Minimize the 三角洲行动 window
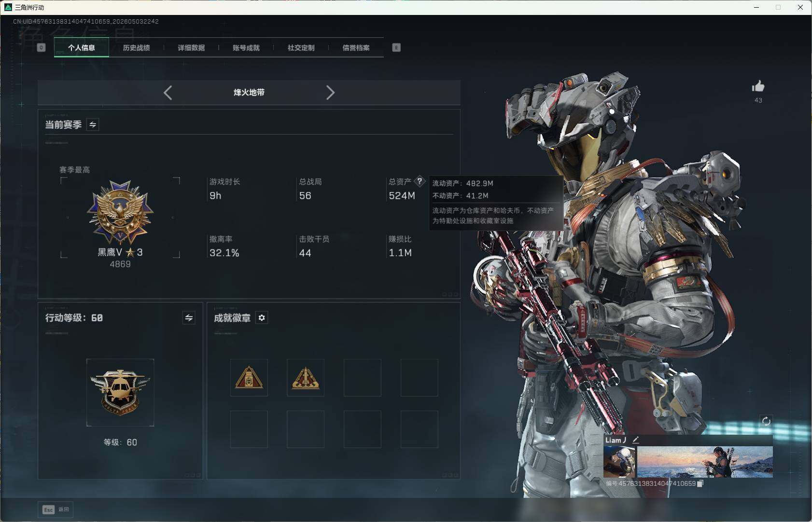 click(756, 7)
